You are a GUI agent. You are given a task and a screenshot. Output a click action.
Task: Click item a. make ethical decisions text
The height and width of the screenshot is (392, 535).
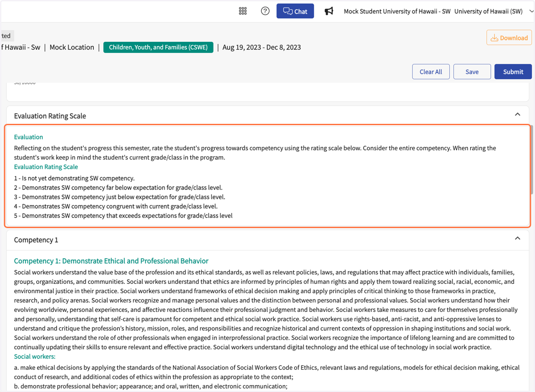[267, 372]
